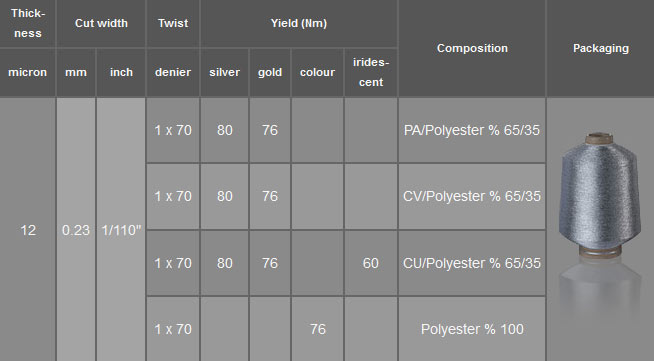Select the Twist column header

tap(173, 23)
